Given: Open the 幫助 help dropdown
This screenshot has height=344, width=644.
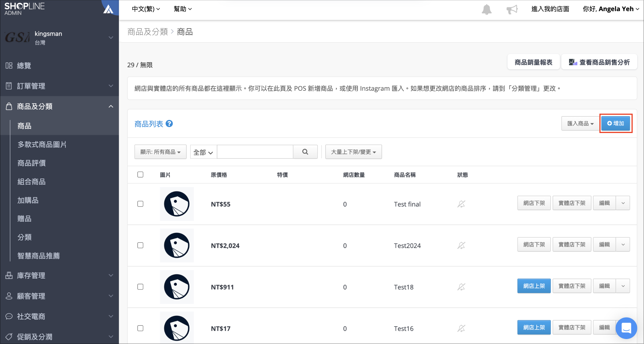Looking at the screenshot, I should pos(183,9).
